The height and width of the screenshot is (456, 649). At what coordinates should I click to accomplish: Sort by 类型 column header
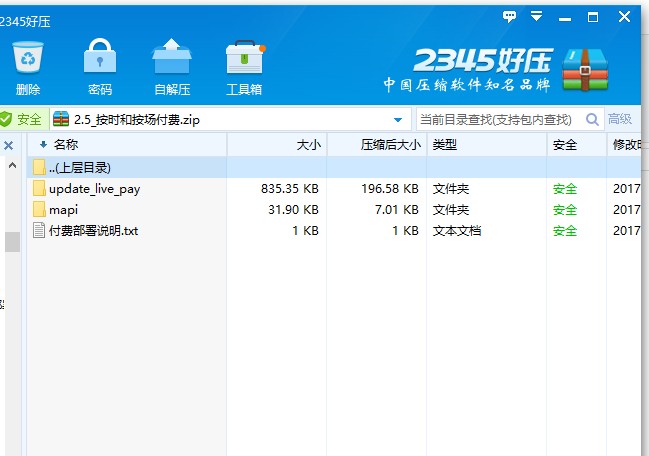point(487,145)
